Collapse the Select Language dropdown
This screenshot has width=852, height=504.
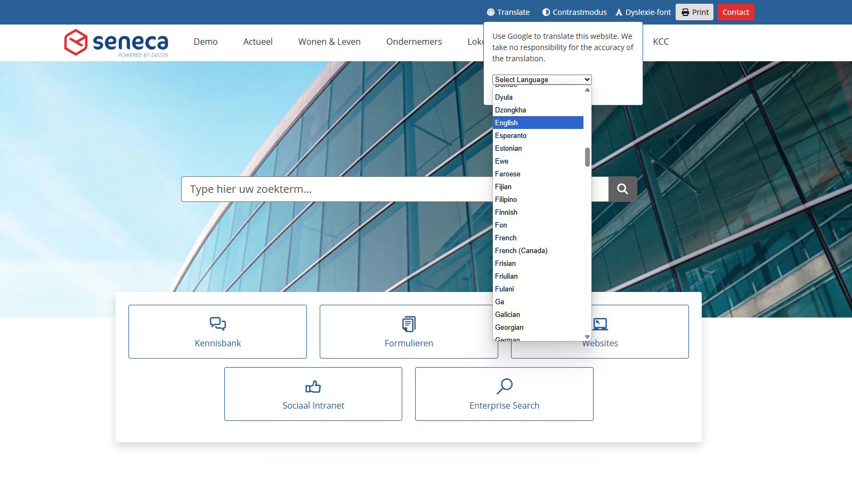(542, 79)
